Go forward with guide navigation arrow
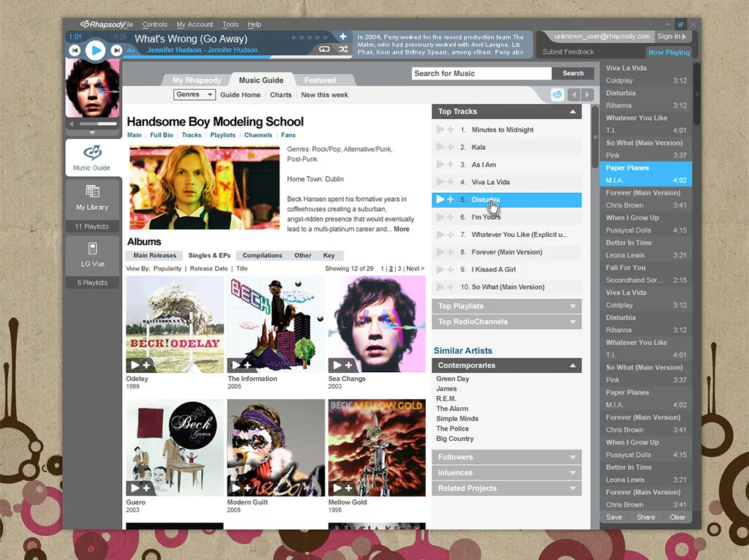 point(587,94)
